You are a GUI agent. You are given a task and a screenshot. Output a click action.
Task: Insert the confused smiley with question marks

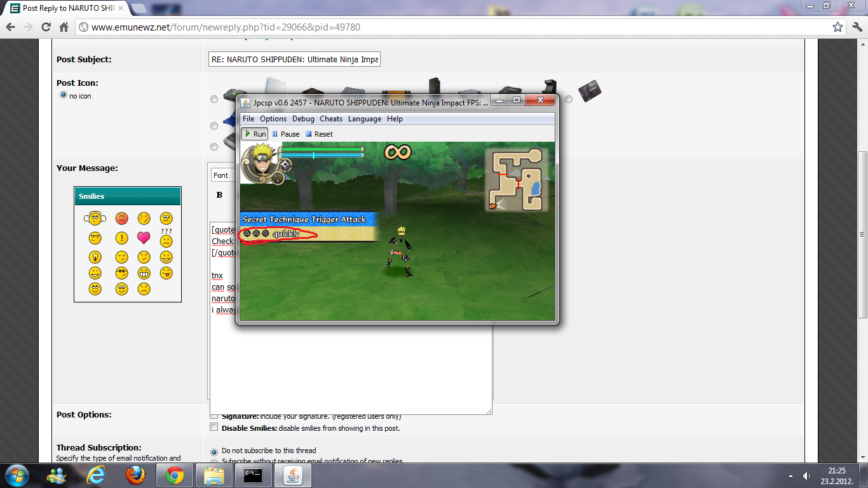[x=166, y=239]
